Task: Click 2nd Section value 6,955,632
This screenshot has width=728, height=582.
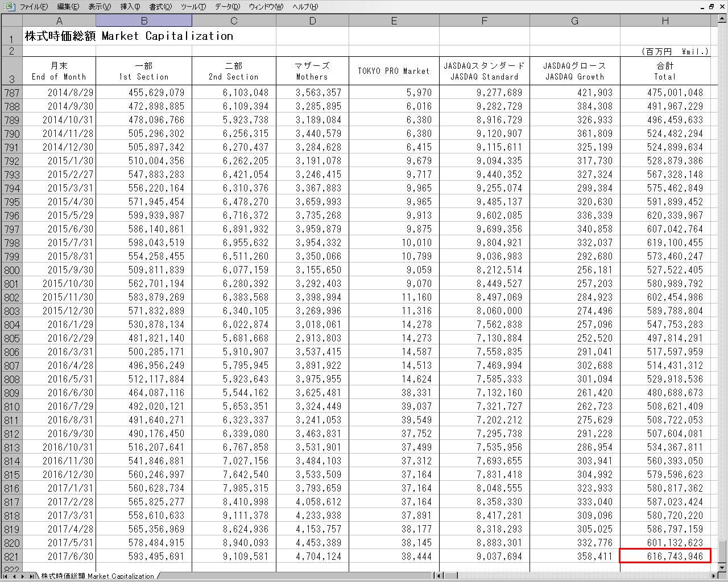Action: 234,243
